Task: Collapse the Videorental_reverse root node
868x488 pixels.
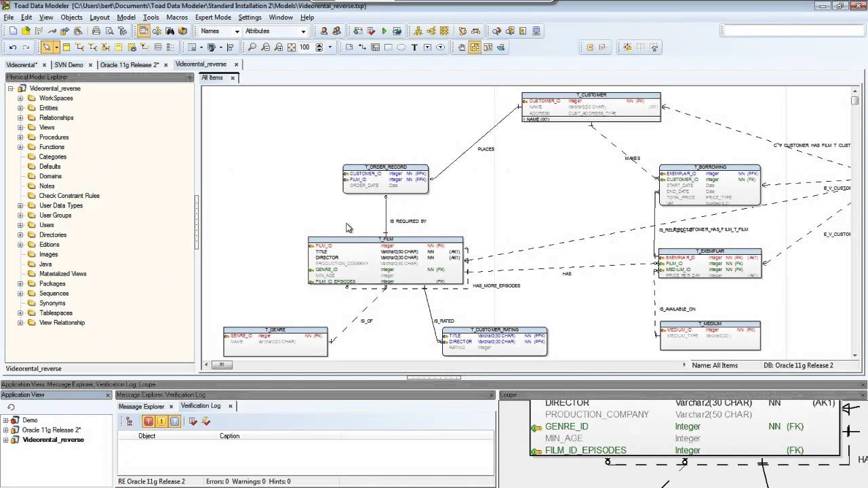Action: pos(11,88)
